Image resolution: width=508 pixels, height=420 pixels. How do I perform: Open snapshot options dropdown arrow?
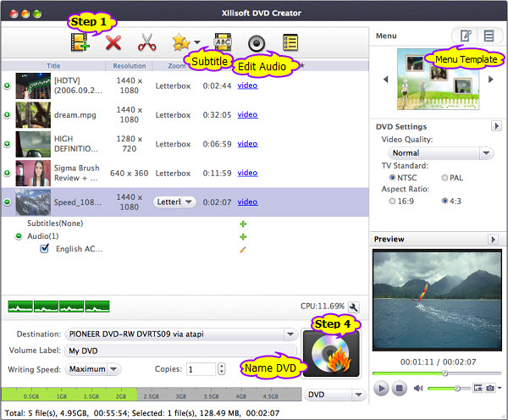(500, 388)
